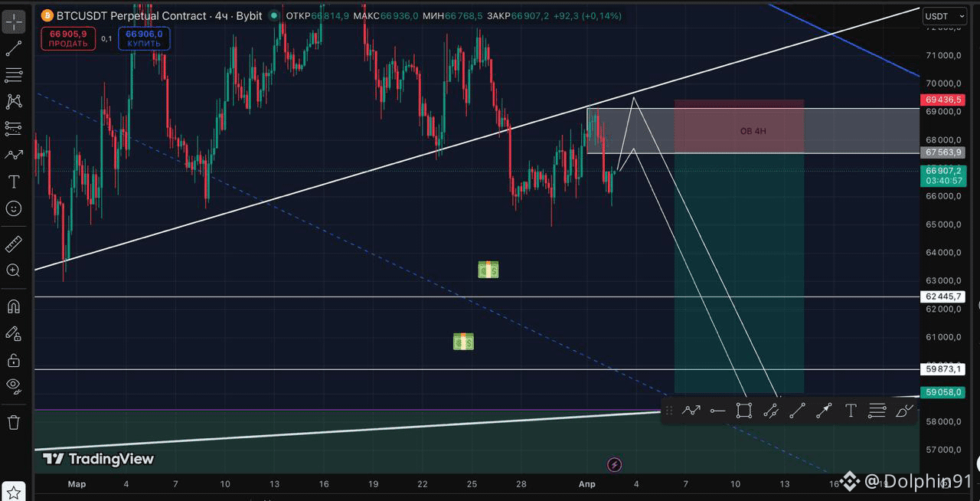Pick the Fib retracement tool in floating toolbar
980x501 pixels.
pos(877,411)
